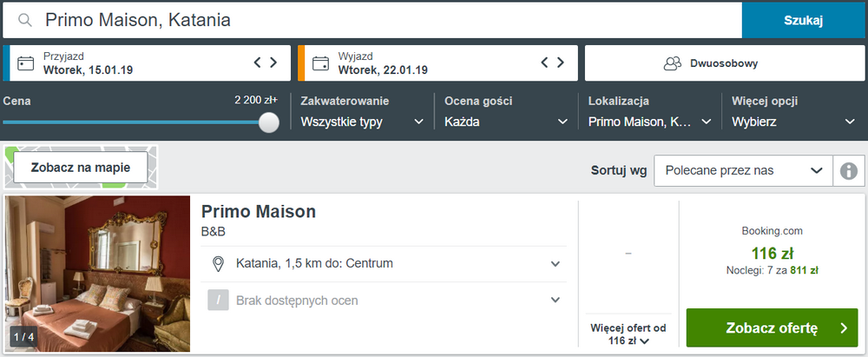Click the search magnifier icon
868x357 pixels.
tap(24, 21)
